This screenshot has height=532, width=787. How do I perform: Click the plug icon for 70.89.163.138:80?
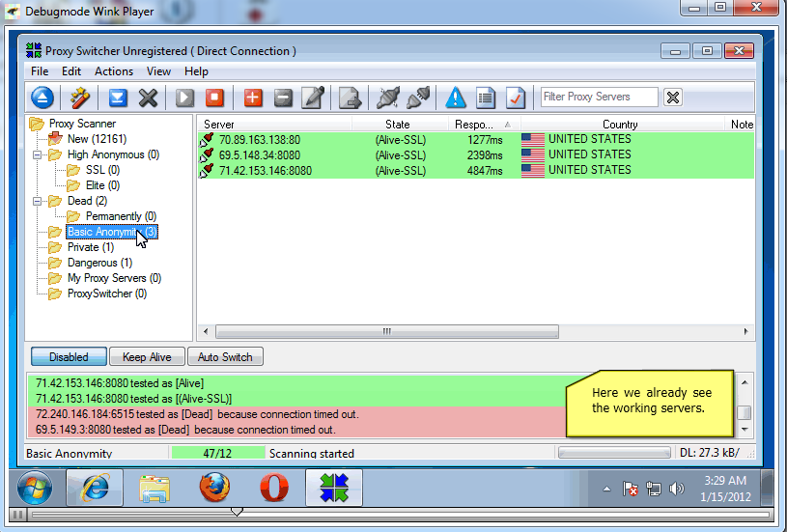coord(207,140)
